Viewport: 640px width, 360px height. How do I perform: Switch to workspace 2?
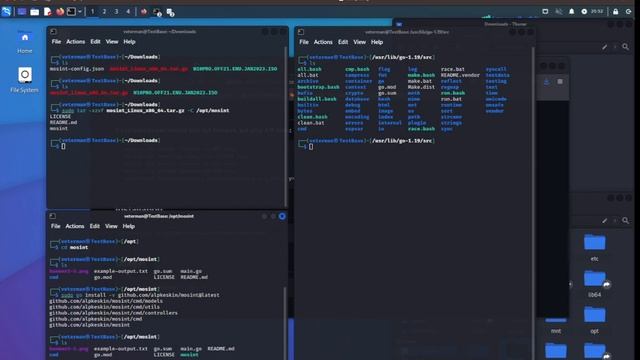104,12
